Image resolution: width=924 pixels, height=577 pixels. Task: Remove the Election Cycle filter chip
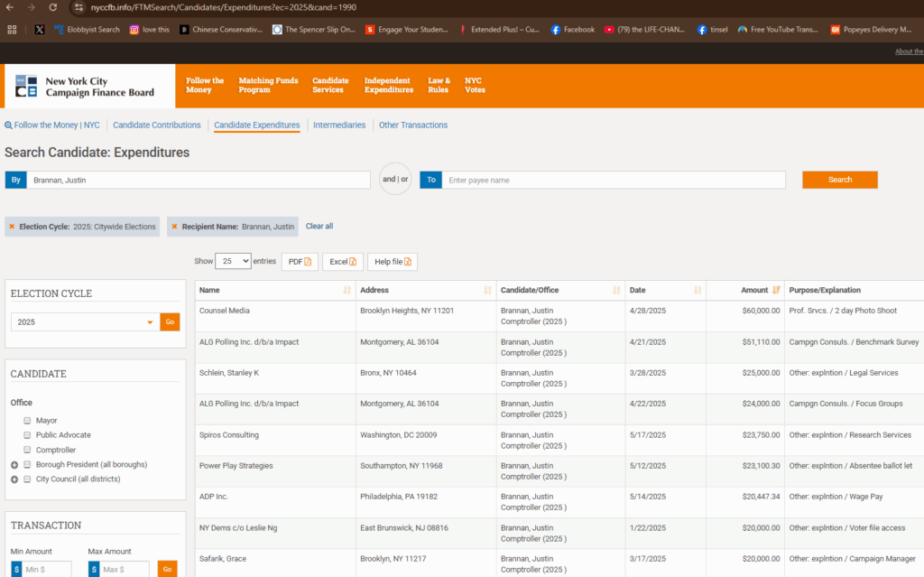click(11, 227)
